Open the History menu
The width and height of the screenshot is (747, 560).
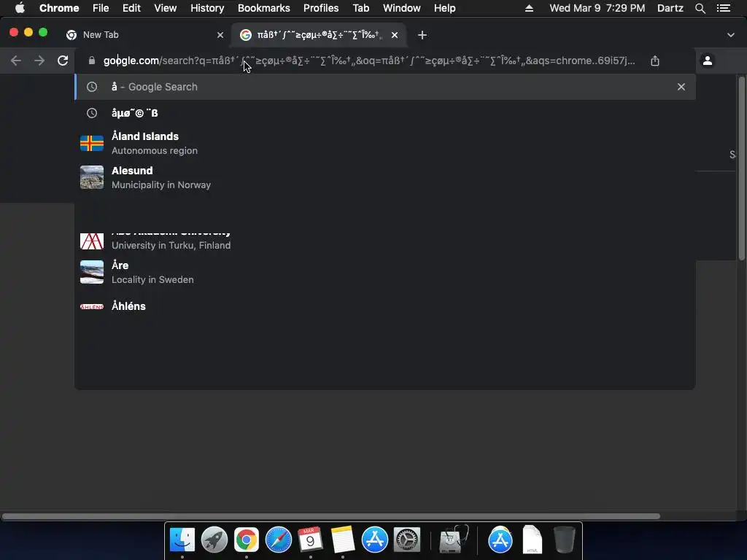pos(207,8)
